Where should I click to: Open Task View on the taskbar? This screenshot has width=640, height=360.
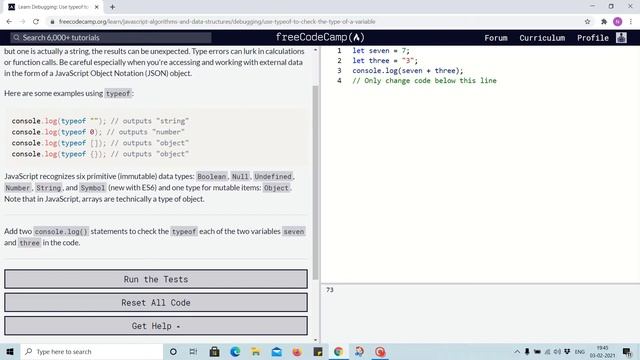tap(193, 351)
